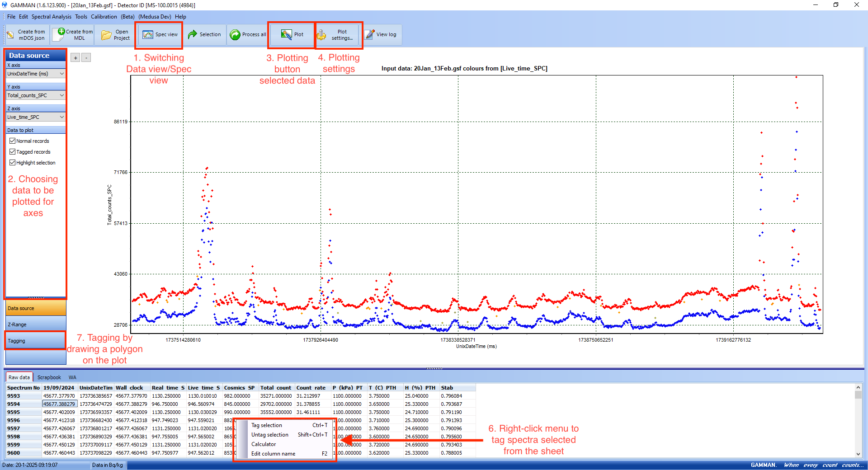This screenshot has width=868, height=470.
Task: Uncheck the Normal records checkbox
Action: coord(13,141)
